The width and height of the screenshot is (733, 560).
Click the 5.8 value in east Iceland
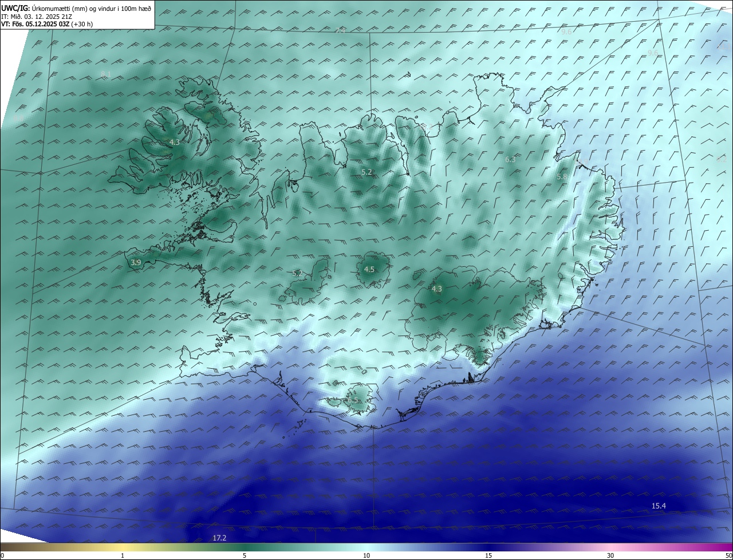(562, 178)
